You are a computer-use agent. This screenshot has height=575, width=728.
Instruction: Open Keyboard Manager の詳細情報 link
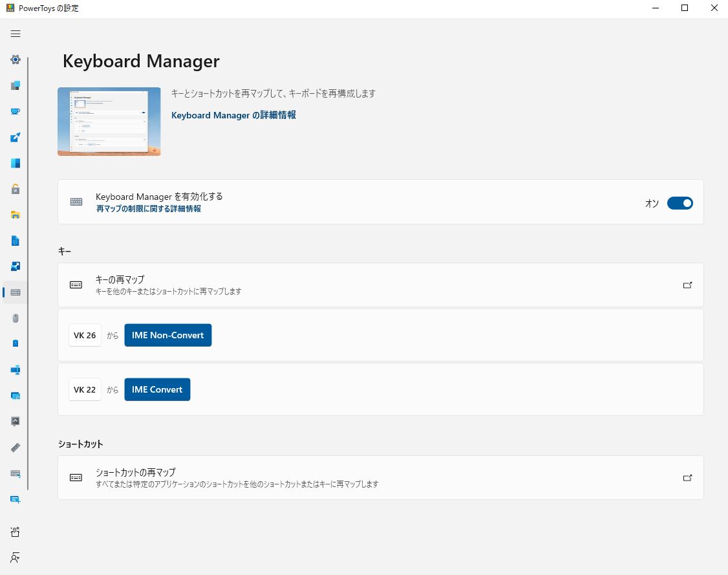(233, 115)
